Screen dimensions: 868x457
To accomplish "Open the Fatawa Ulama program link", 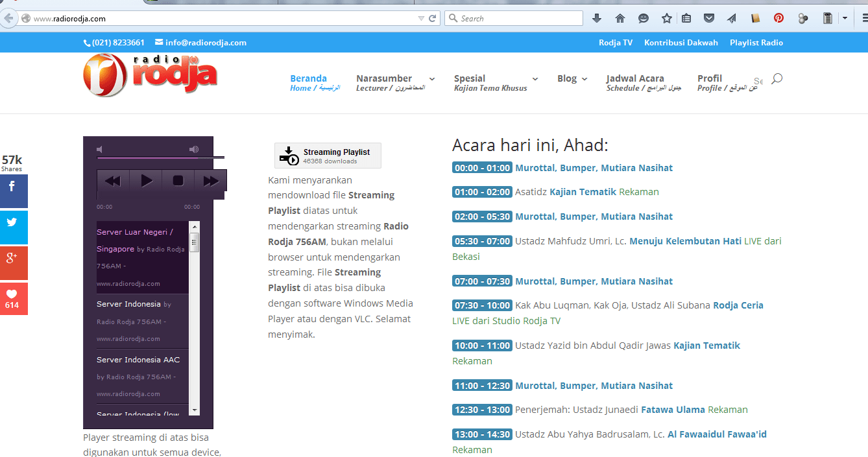I will point(673,410).
